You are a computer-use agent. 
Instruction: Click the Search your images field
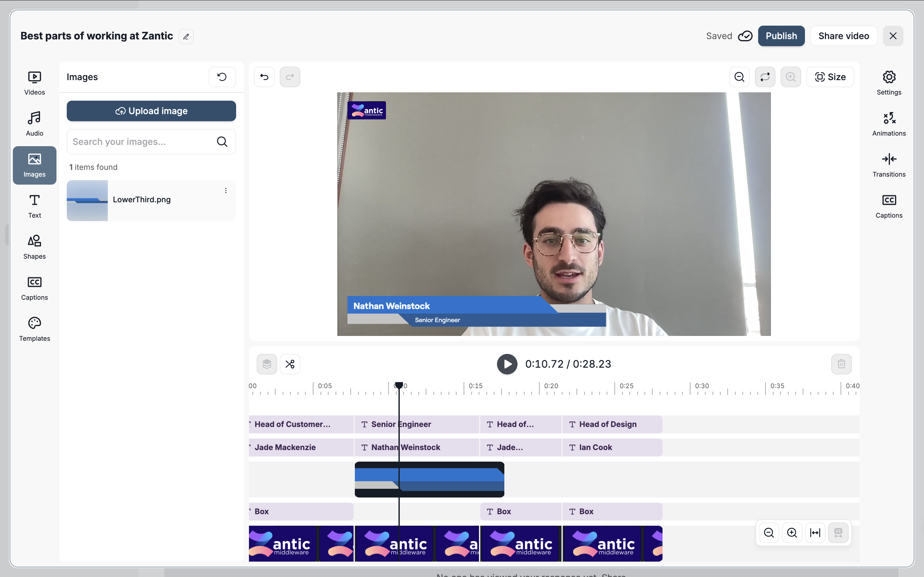point(141,142)
